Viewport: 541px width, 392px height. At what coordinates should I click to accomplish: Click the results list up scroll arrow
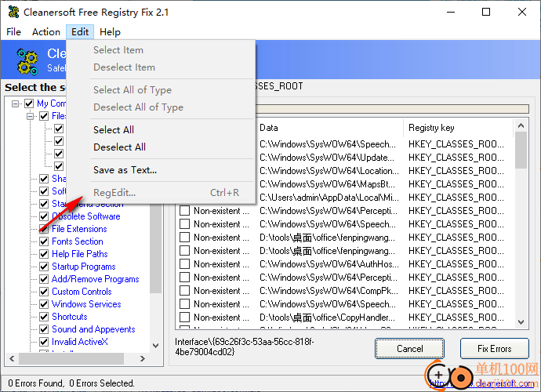click(x=521, y=125)
